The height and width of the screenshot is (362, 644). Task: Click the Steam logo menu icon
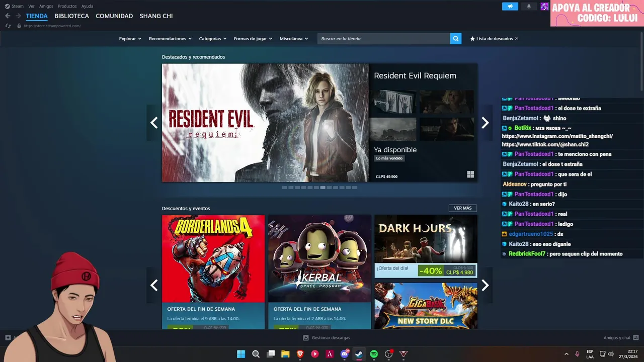(x=7, y=6)
